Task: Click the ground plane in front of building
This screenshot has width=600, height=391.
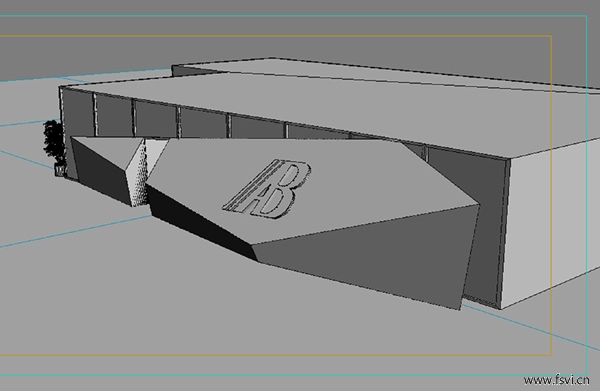Action: pos(191,306)
